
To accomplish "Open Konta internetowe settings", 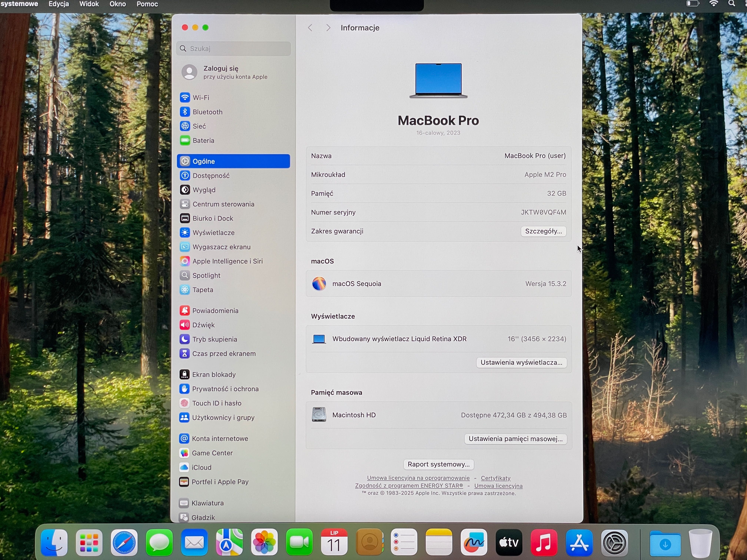I will coord(233,439).
